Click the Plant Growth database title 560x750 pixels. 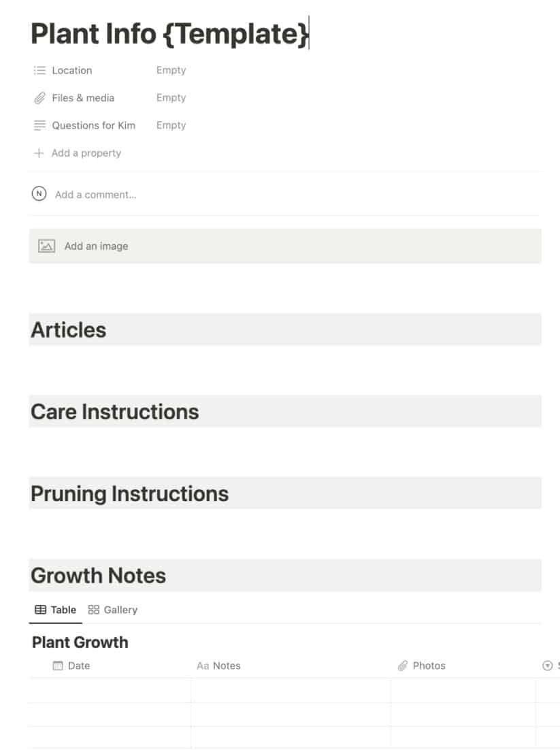pos(80,642)
